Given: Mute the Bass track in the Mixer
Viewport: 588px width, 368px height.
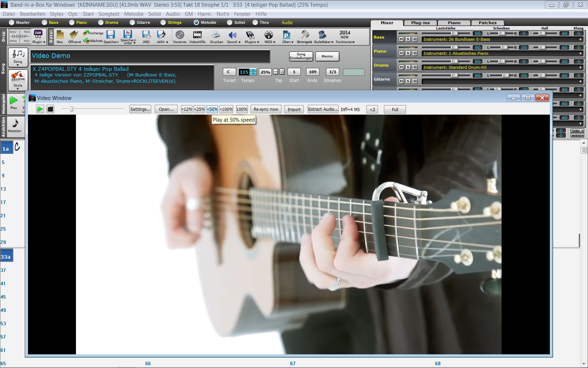Looking at the screenshot, I should point(401,39).
